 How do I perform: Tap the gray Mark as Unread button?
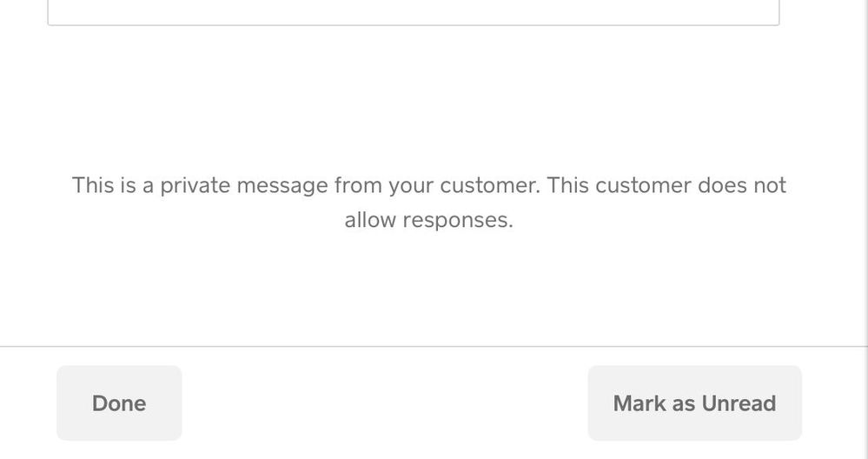click(x=694, y=403)
